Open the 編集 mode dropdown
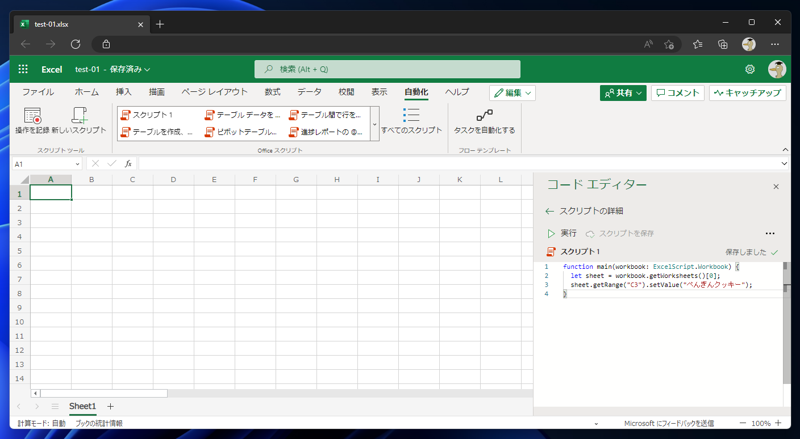 point(512,93)
